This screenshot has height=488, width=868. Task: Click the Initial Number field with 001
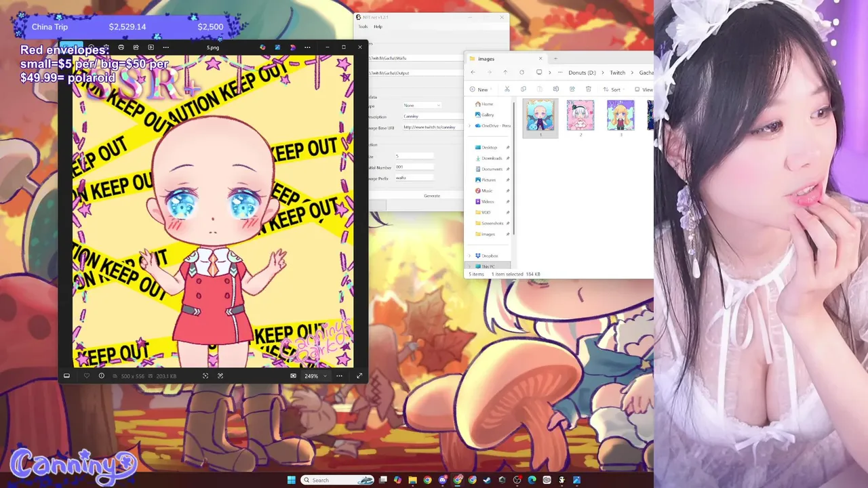tap(414, 167)
